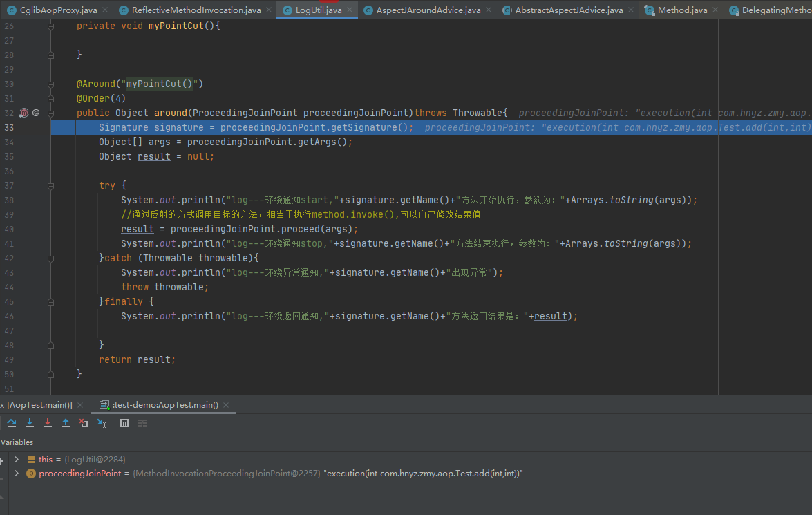Click line number 40 in the gutter
The image size is (812, 515).
click(x=9, y=229)
